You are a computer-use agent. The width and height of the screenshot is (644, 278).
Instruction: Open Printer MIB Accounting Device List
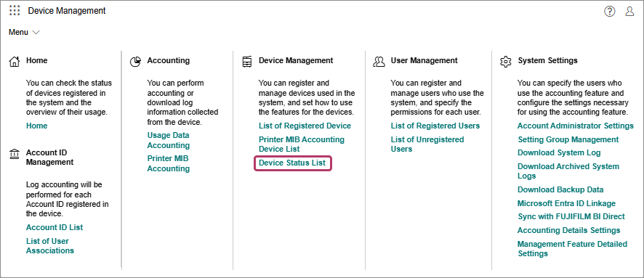(302, 144)
